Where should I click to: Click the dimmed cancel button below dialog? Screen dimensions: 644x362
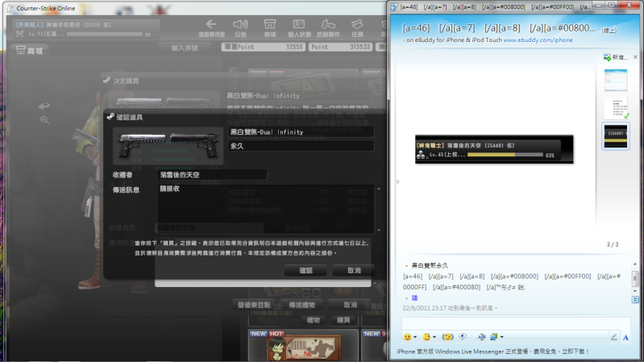click(x=351, y=305)
